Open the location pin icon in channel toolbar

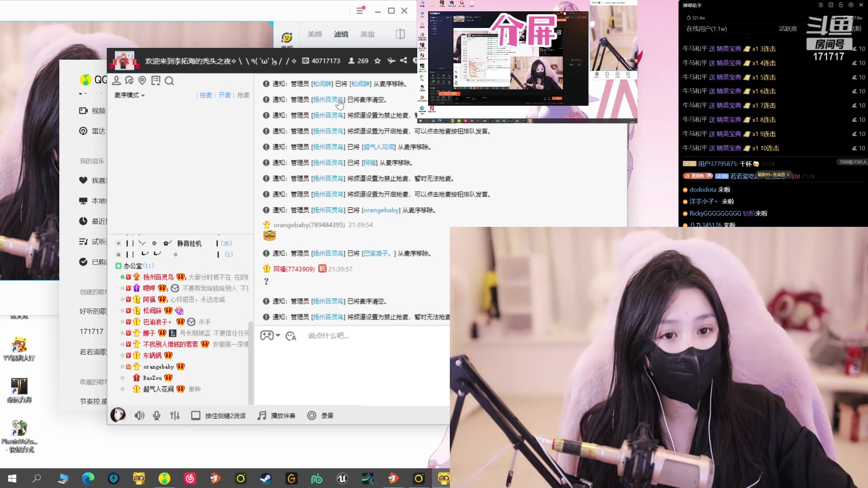pyautogui.click(x=142, y=80)
